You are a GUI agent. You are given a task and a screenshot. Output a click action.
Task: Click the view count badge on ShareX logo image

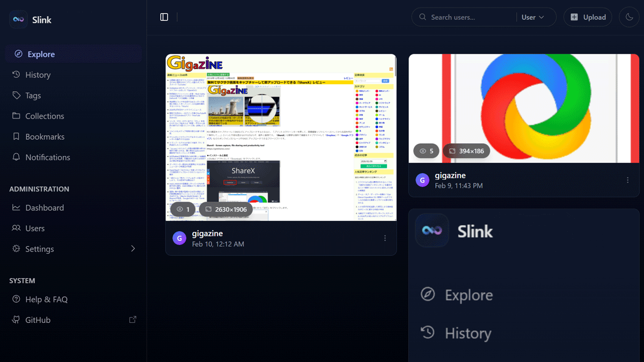click(x=426, y=151)
